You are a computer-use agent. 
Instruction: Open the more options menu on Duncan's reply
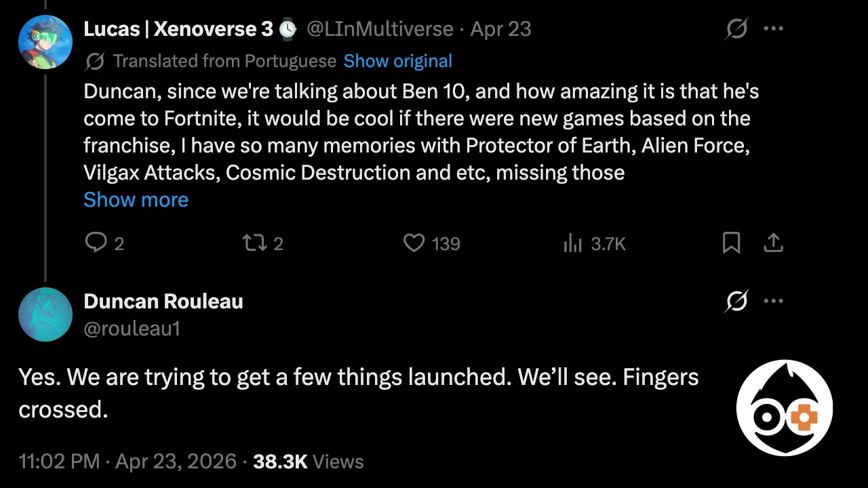pyautogui.click(x=774, y=301)
